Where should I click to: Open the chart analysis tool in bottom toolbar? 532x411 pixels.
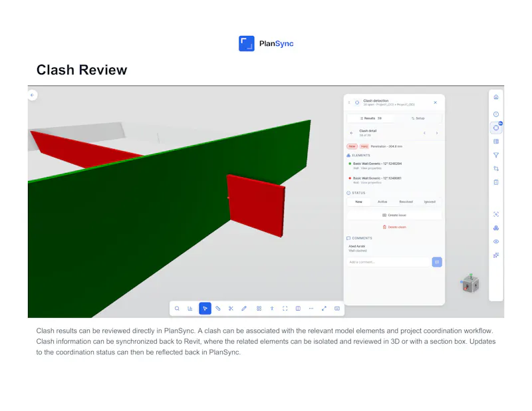coord(190,309)
